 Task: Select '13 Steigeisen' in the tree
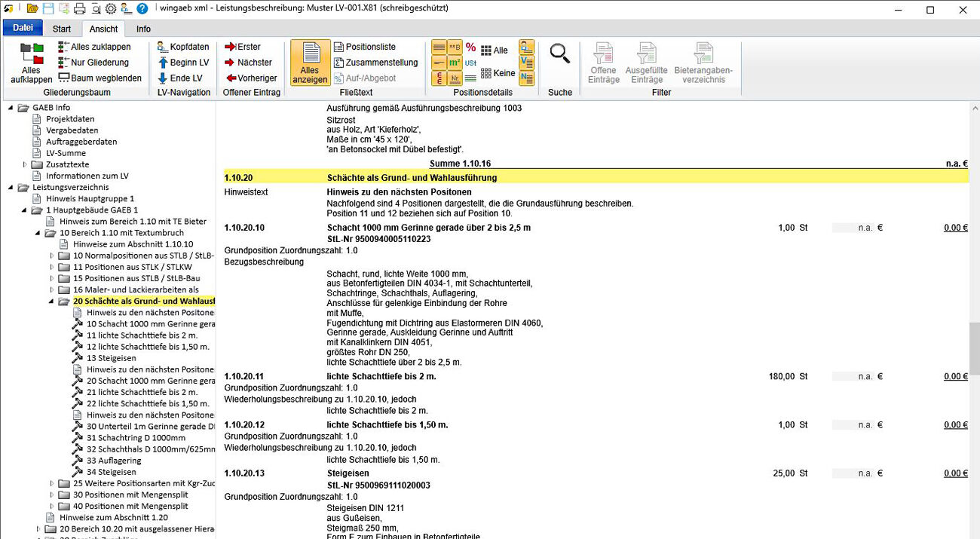pyautogui.click(x=111, y=358)
